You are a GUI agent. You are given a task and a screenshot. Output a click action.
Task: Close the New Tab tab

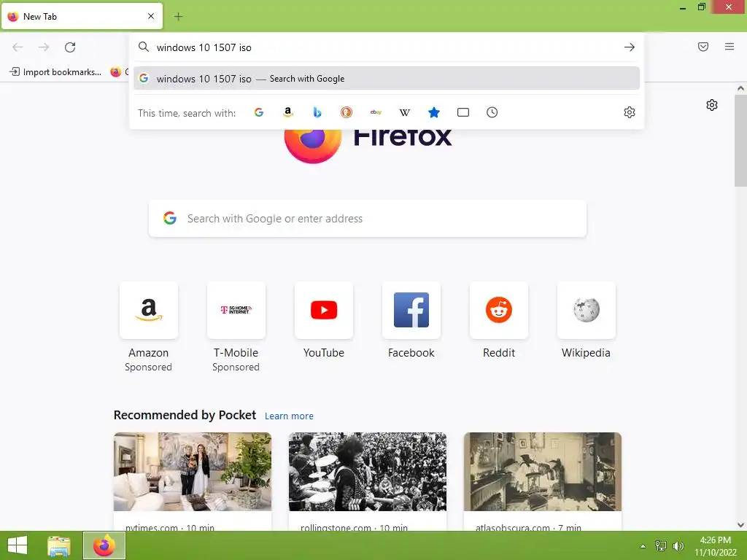pyautogui.click(x=151, y=16)
